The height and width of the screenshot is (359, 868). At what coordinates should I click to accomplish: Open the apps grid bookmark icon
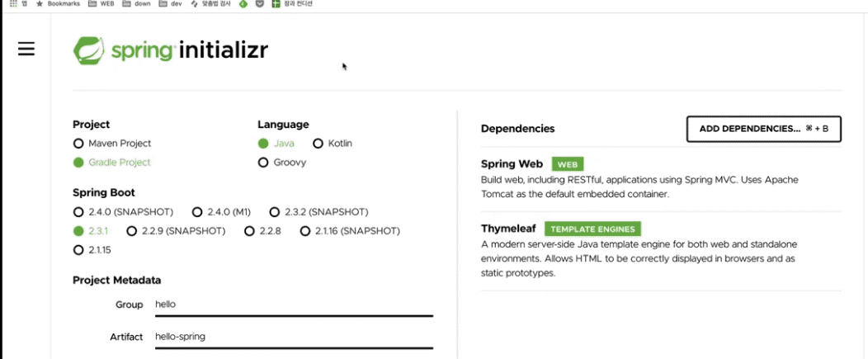[13, 3]
